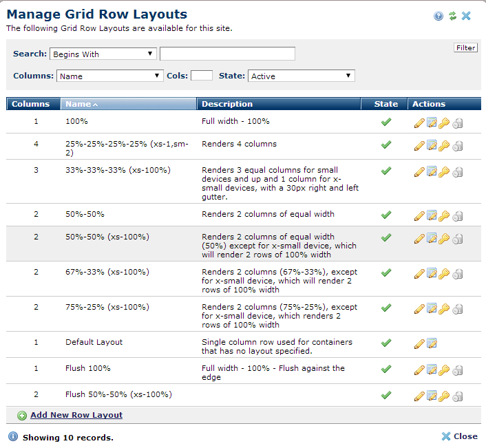Refresh the grid row layouts list
Screen dimensions: 486x448
[452, 16]
